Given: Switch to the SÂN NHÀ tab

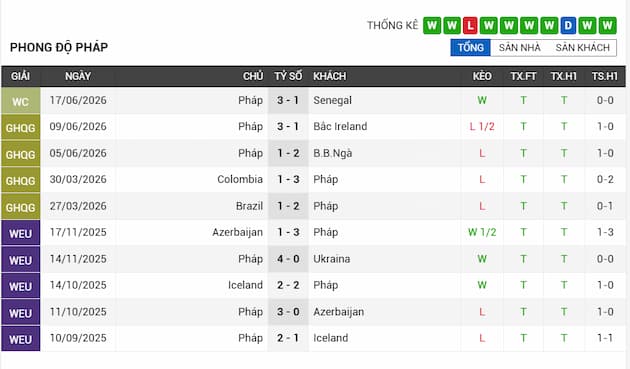Looking at the screenshot, I should (520, 47).
